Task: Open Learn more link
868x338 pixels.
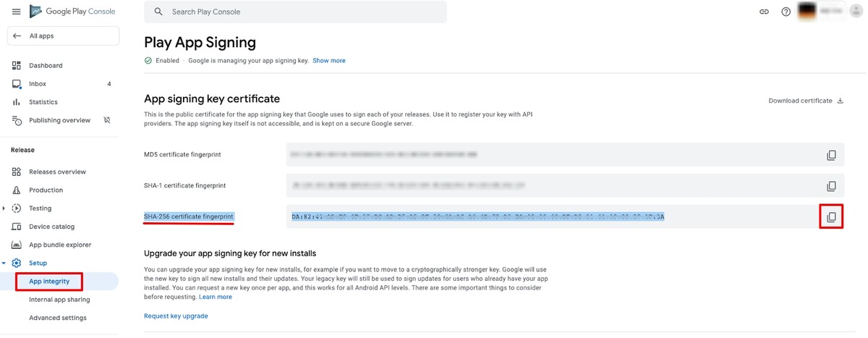Action: tap(216, 297)
